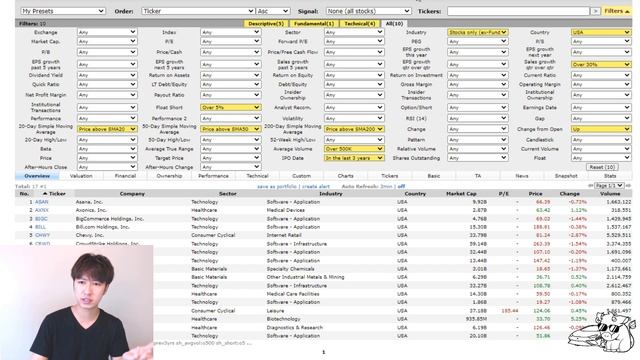Viewport: 640px width, 360px height.
Task: Open the Charts view tab
Action: [345, 176]
